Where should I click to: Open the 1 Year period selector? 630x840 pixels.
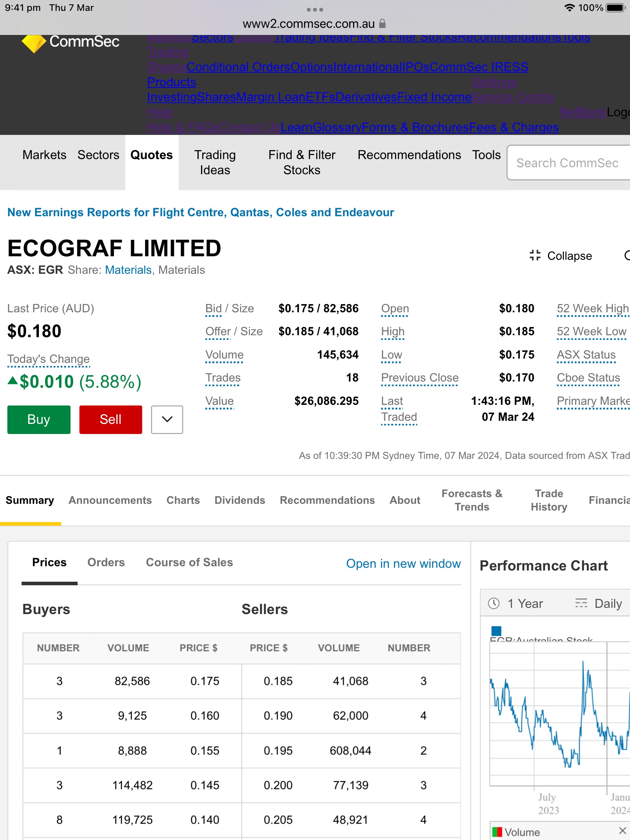click(515, 604)
